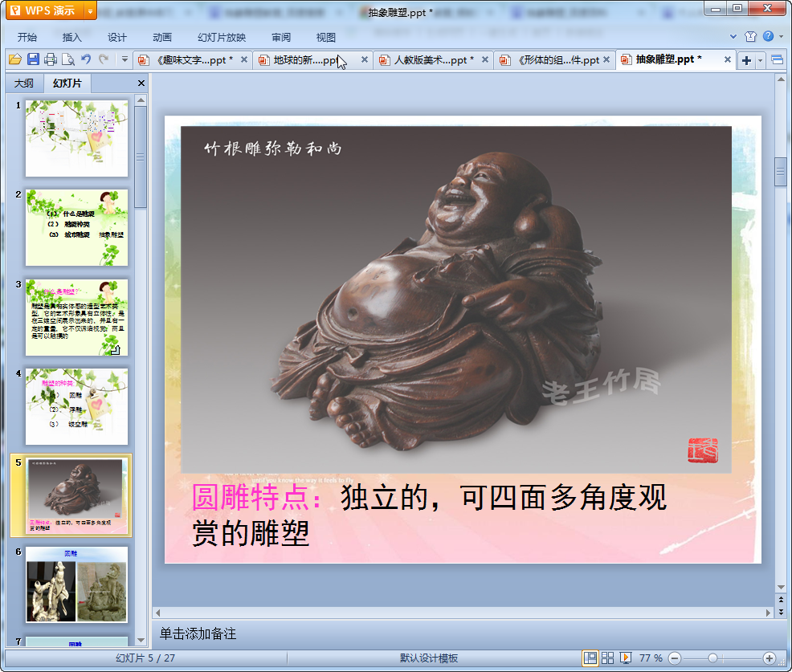Open the 视图 ribbon tab
Image resolution: width=792 pixels, height=672 pixels.
coord(326,37)
